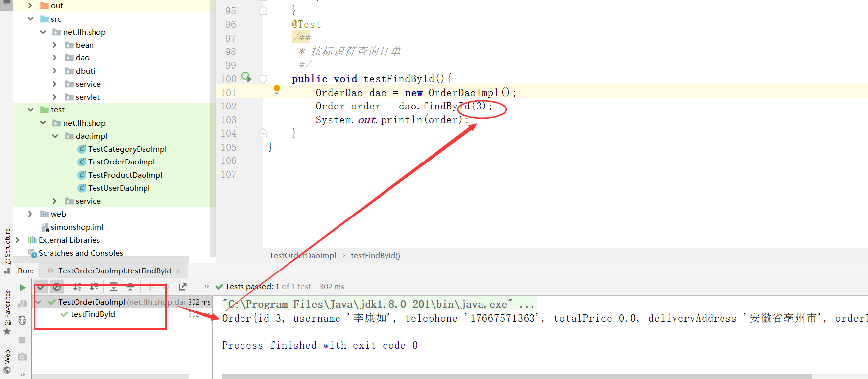
Task: Collapse the src folder
Action: (30, 19)
